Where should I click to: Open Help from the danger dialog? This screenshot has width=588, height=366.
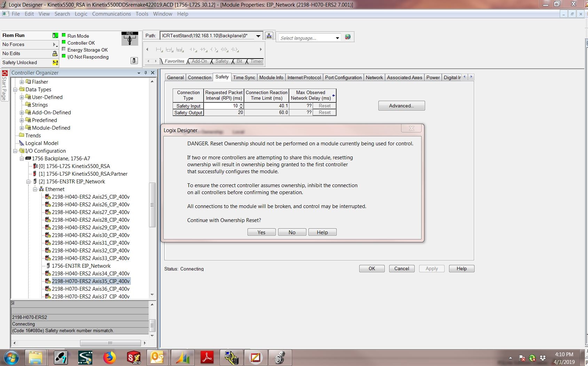click(x=322, y=232)
